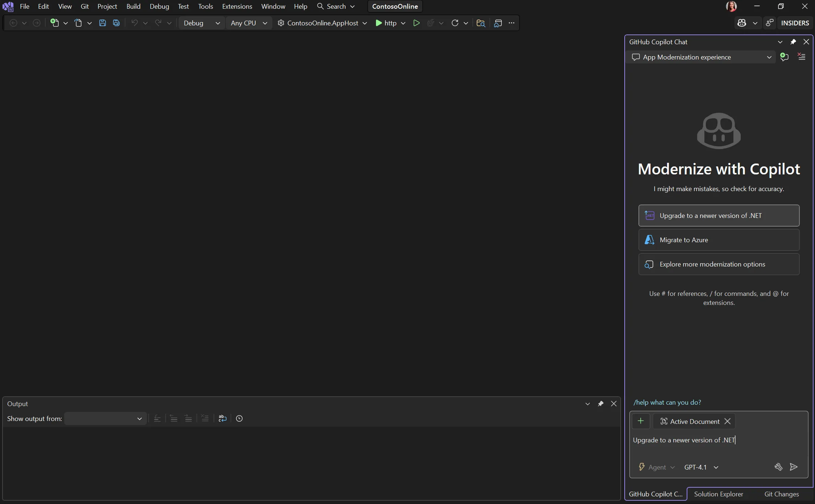Click the Save All files icon
Viewport: 815px width, 504px height.
pyautogui.click(x=116, y=23)
